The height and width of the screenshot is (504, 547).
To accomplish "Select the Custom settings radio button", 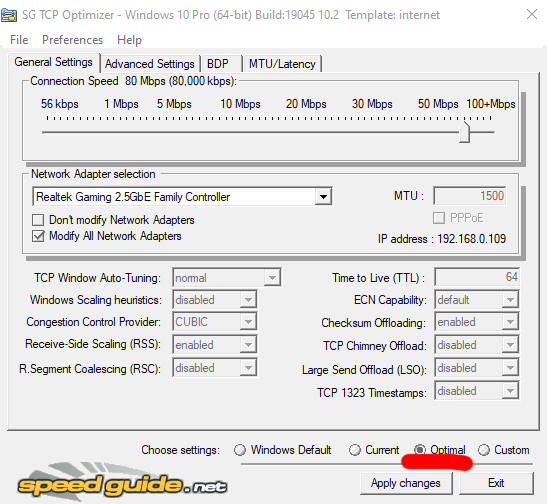I will coord(484,450).
